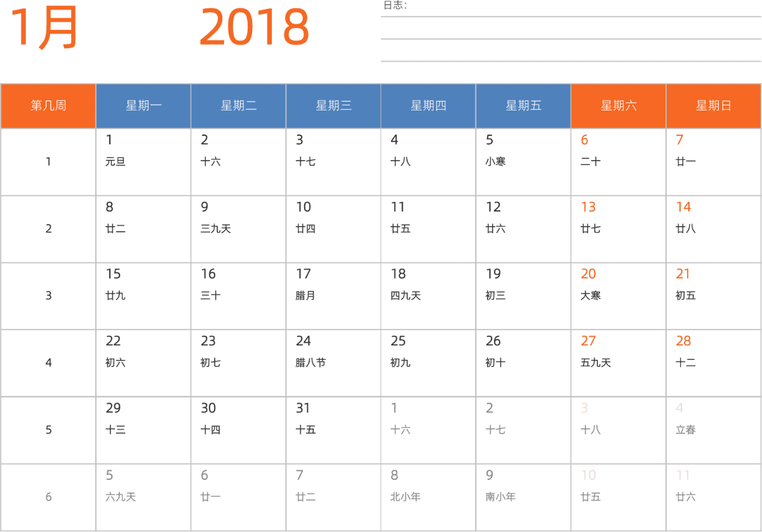Click the 腊八节 festival label
The image size is (762, 532).
coord(311,363)
